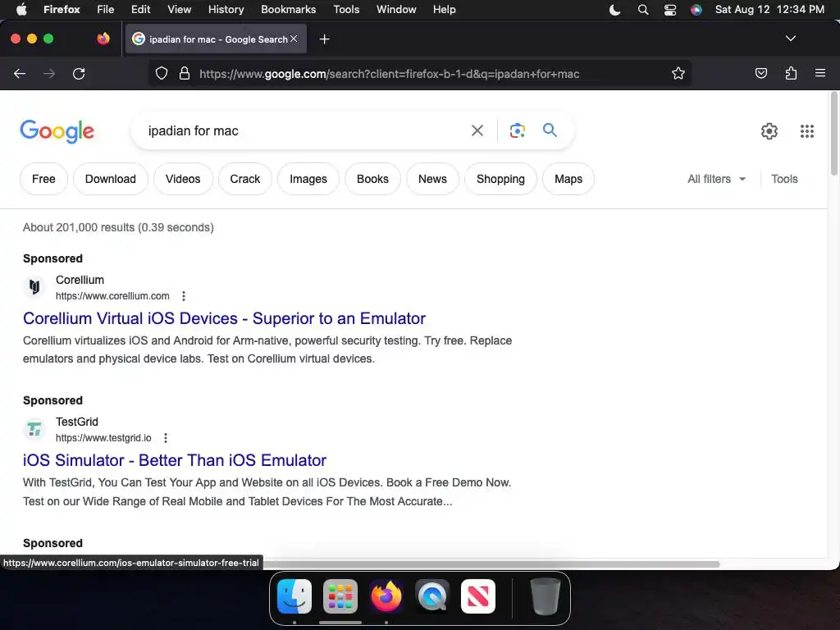Open the Pocket save icon
The height and width of the screenshot is (630, 840).
coord(760,73)
